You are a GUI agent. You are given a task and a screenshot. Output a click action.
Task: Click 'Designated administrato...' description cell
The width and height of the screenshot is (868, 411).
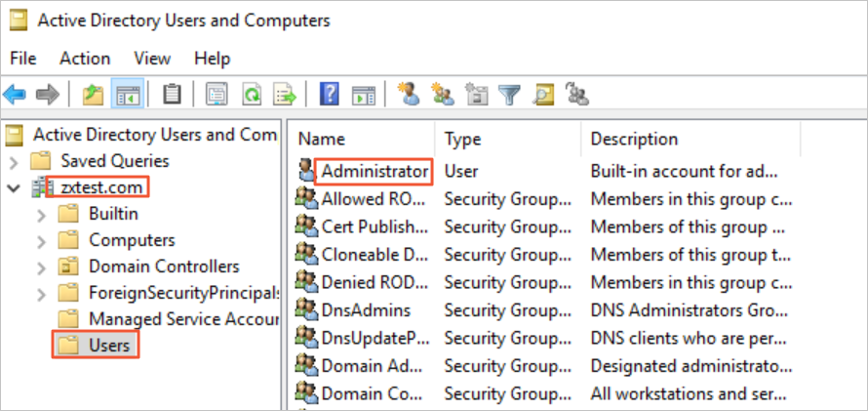[x=691, y=364]
